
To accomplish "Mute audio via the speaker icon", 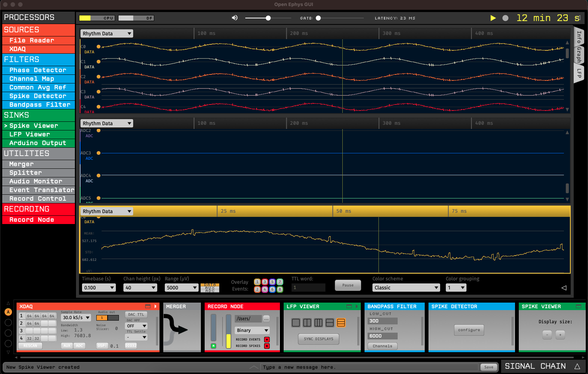I will (235, 18).
